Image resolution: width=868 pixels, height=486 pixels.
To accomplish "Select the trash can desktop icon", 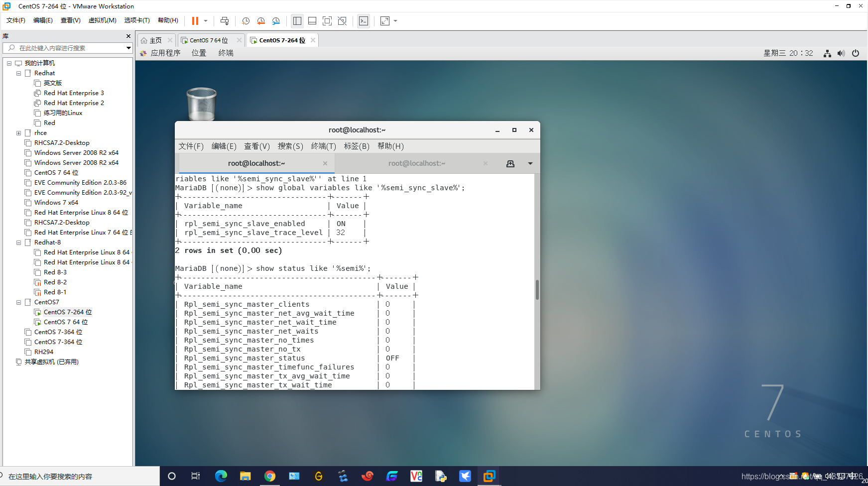I will point(201,104).
